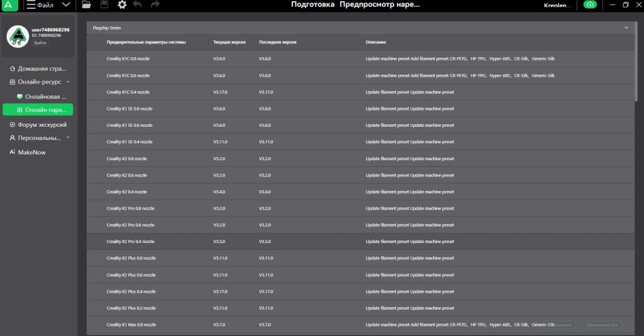Switch to the Подготовка tab
The width and height of the screenshot is (644, 336).
tap(313, 5)
